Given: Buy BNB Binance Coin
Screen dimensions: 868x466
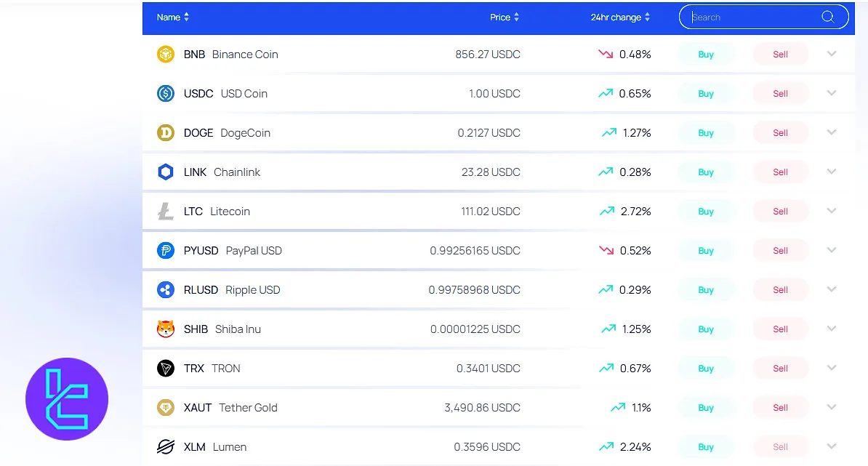Looking at the screenshot, I should pos(706,55).
